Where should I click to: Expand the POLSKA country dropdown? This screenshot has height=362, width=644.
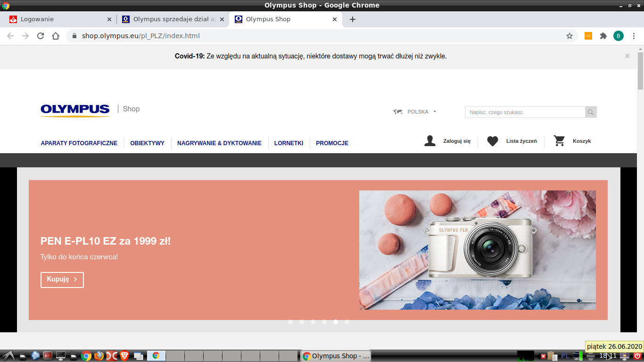415,112
